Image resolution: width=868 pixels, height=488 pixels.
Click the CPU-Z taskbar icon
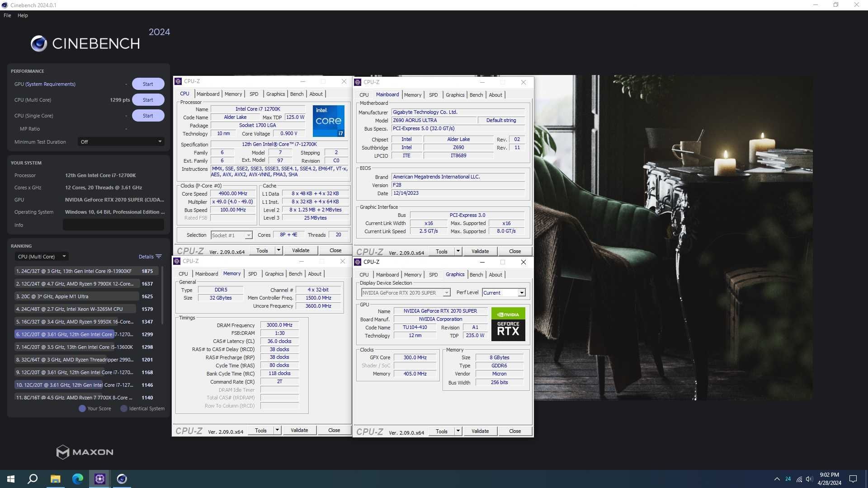99,479
